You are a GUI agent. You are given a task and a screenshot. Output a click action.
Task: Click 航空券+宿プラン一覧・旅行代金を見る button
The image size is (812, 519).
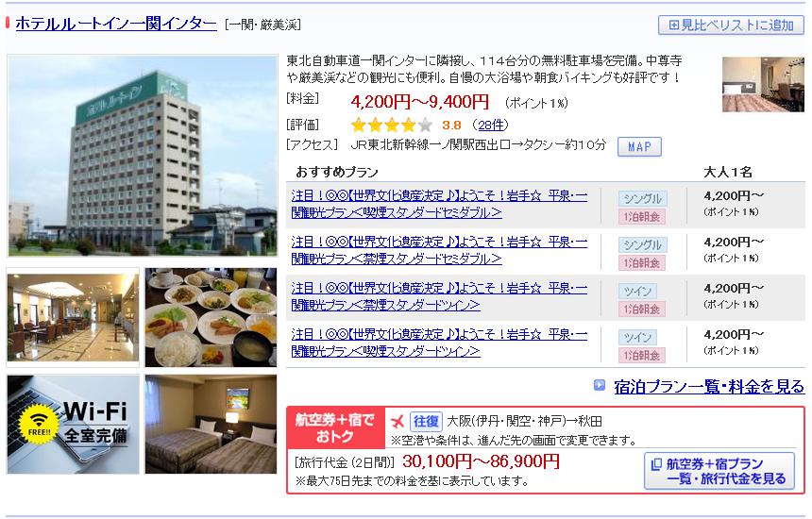[x=719, y=471]
